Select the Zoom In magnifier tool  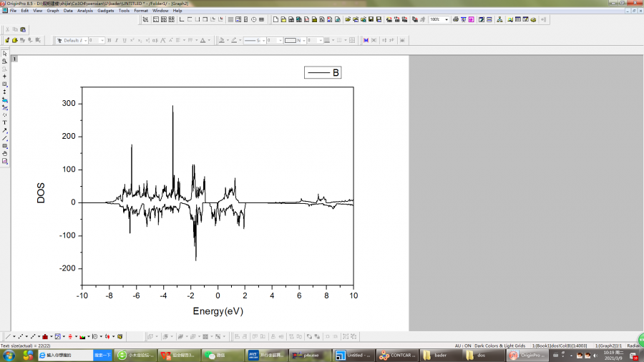click(4, 62)
